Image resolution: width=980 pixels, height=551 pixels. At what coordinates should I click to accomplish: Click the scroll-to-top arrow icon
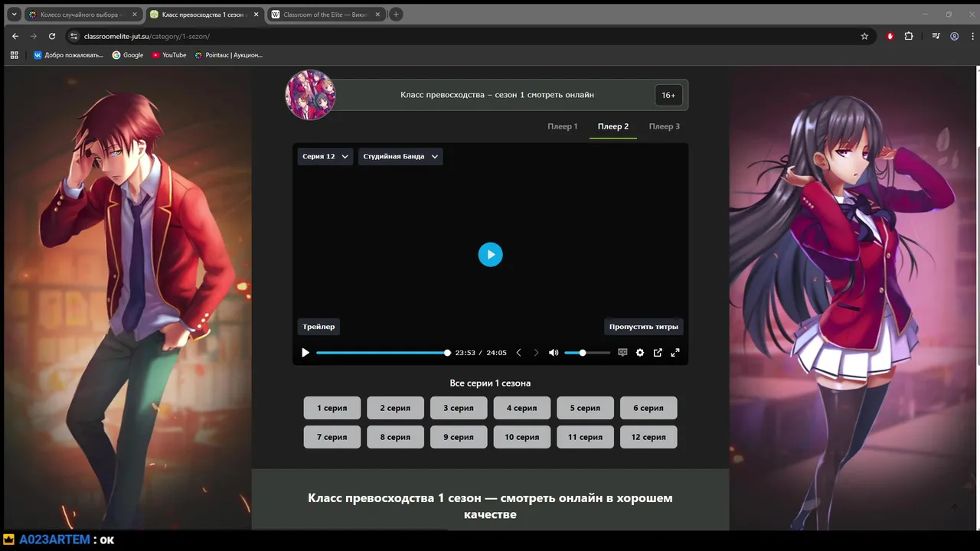tap(955, 507)
